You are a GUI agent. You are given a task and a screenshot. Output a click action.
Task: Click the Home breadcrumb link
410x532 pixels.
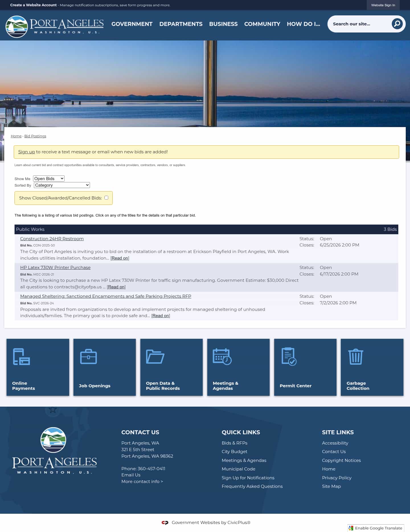pyautogui.click(x=16, y=136)
